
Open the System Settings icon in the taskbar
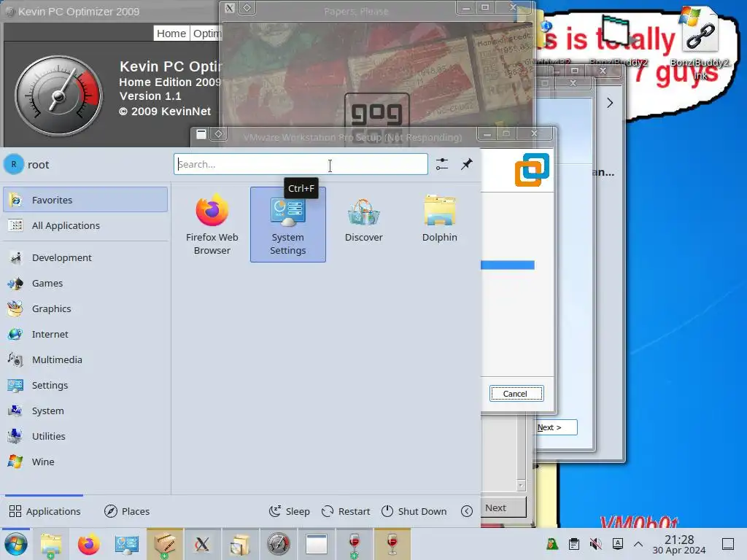click(127, 544)
